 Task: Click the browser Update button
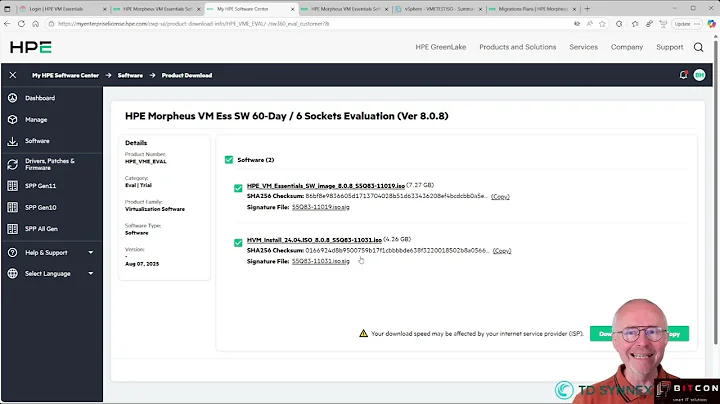coord(686,24)
